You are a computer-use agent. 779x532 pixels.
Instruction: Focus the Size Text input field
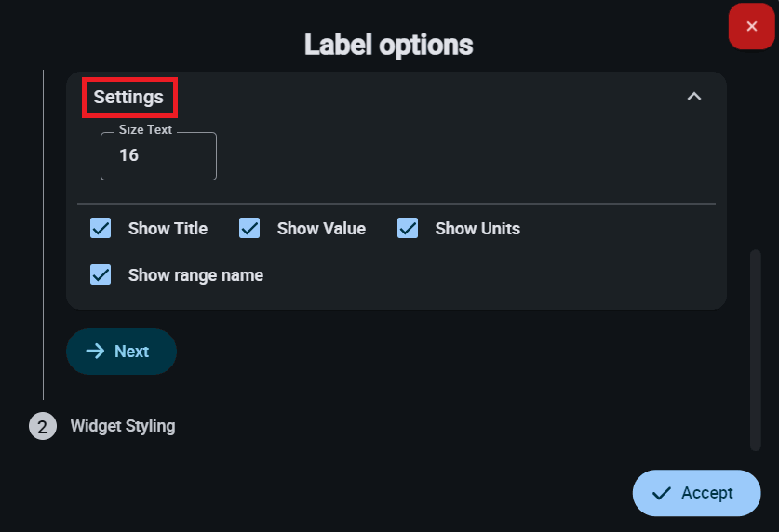pos(158,156)
